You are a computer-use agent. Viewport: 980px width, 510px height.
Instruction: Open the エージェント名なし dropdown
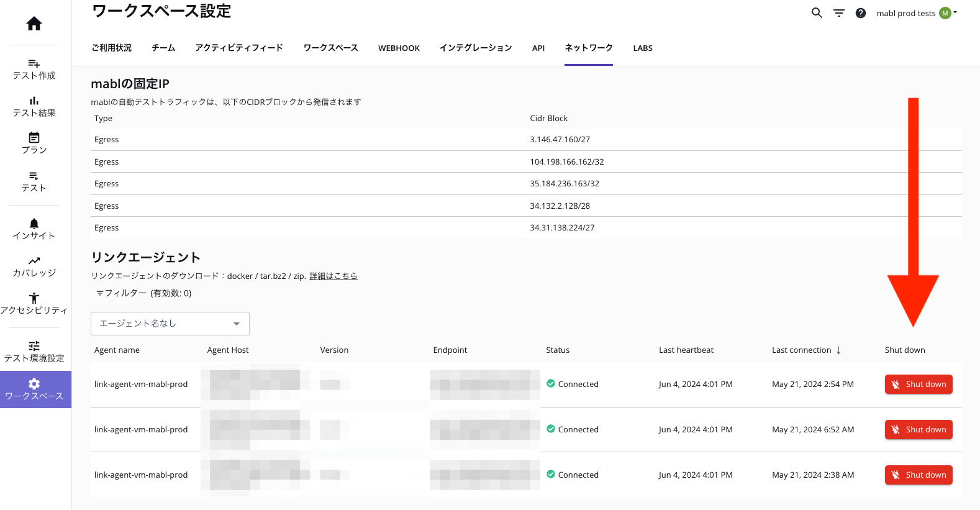tap(170, 324)
